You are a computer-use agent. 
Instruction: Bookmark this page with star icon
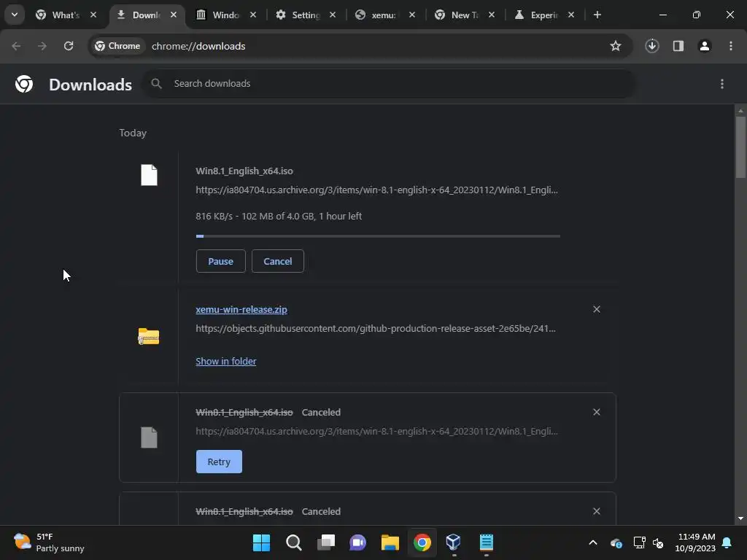[616, 46]
